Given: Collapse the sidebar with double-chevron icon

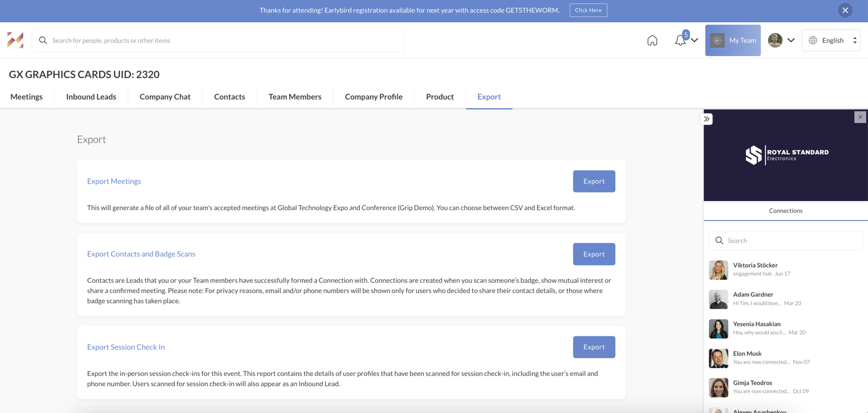Looking at the screenshot, I should point(706,119).
